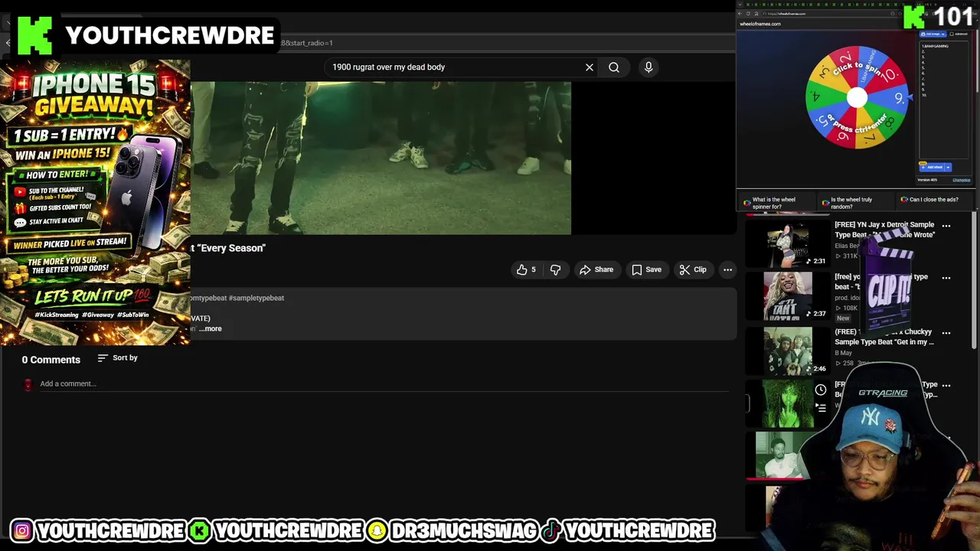Click the wheelofnames.com site title
This screenshot has height=551, width=980.
(760, 24)
